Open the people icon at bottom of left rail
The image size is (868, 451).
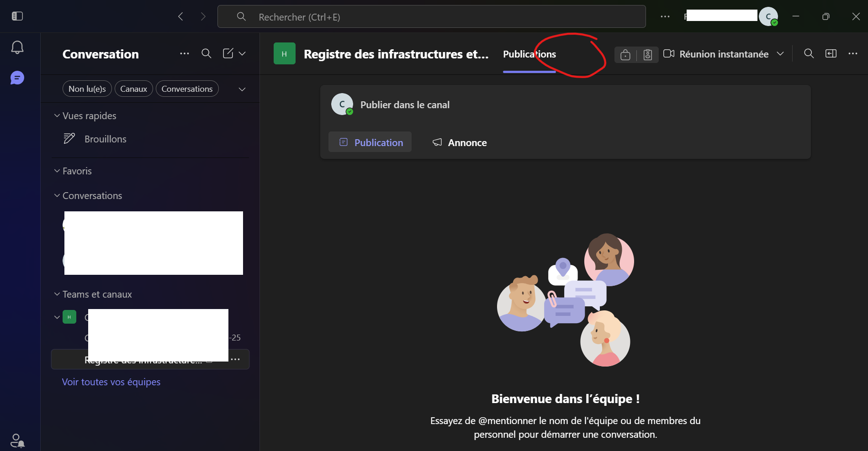pyautogui.click(x=17, y=441)
